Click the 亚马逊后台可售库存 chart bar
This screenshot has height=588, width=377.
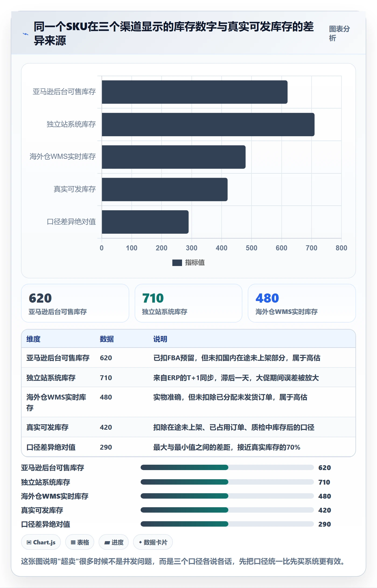tap(194, 92)
